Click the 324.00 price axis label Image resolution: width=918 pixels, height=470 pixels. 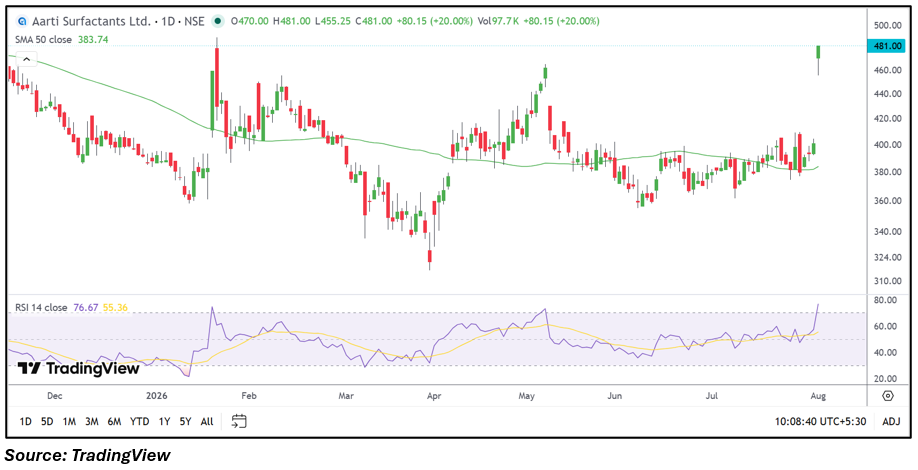point(886,258)
